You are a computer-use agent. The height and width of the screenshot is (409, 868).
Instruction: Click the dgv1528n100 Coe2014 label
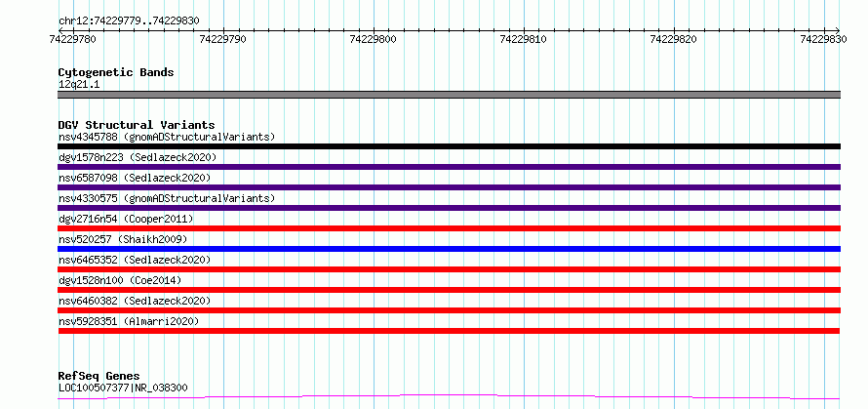pyautogui.click(x=120, y=280)
